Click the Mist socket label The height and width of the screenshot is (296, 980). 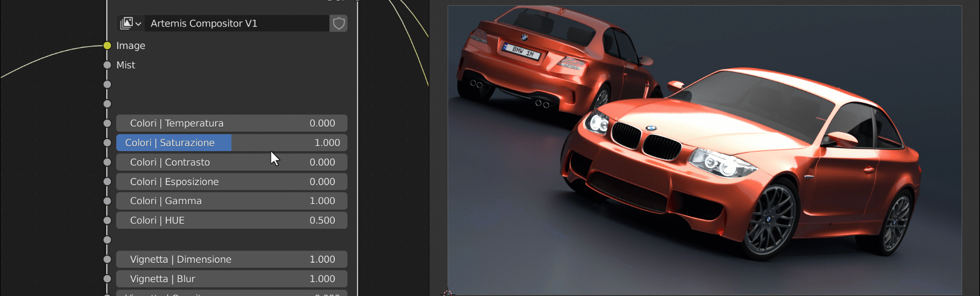[126, 65]
